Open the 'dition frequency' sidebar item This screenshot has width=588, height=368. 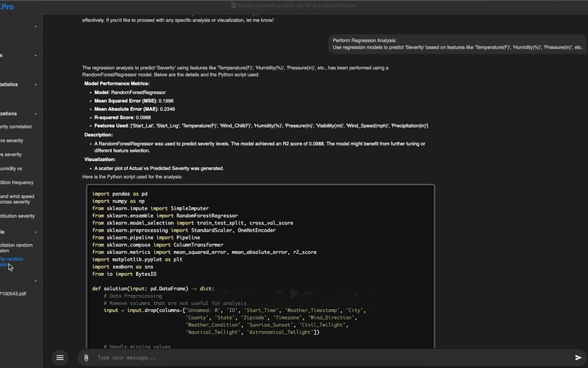point(17,183)
